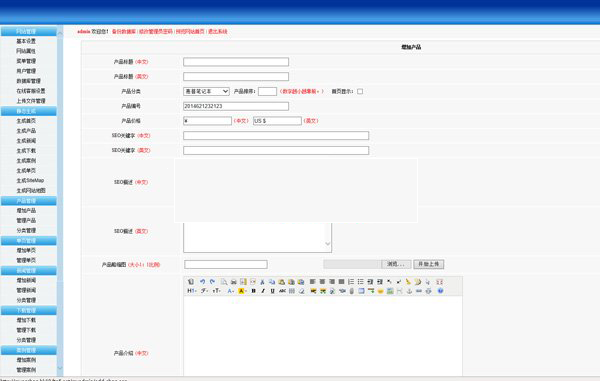
Task: Toggle bold formatting in the editor
Action: (253, 291)
